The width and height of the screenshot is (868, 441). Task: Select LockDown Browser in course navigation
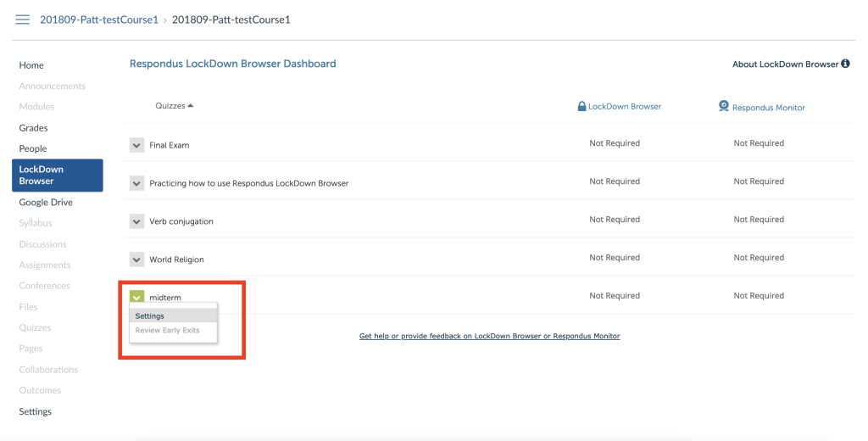click(58, 175)
